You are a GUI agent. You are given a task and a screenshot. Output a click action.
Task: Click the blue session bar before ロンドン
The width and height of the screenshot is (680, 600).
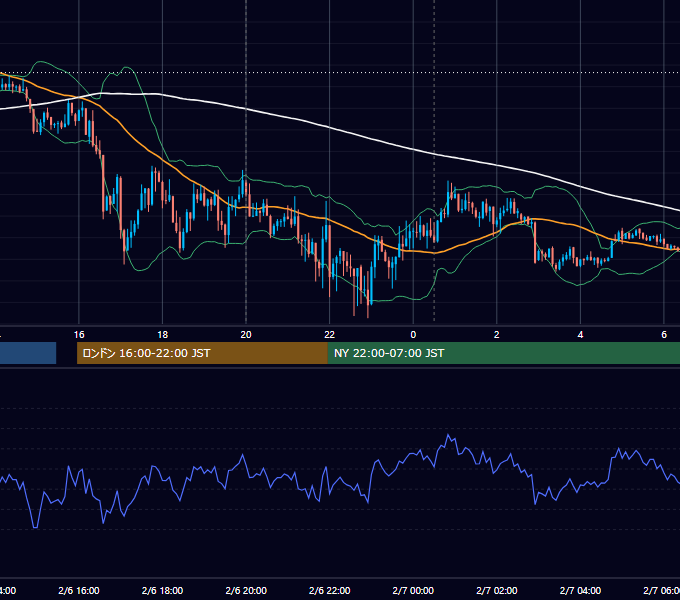[x=28, y=353]
